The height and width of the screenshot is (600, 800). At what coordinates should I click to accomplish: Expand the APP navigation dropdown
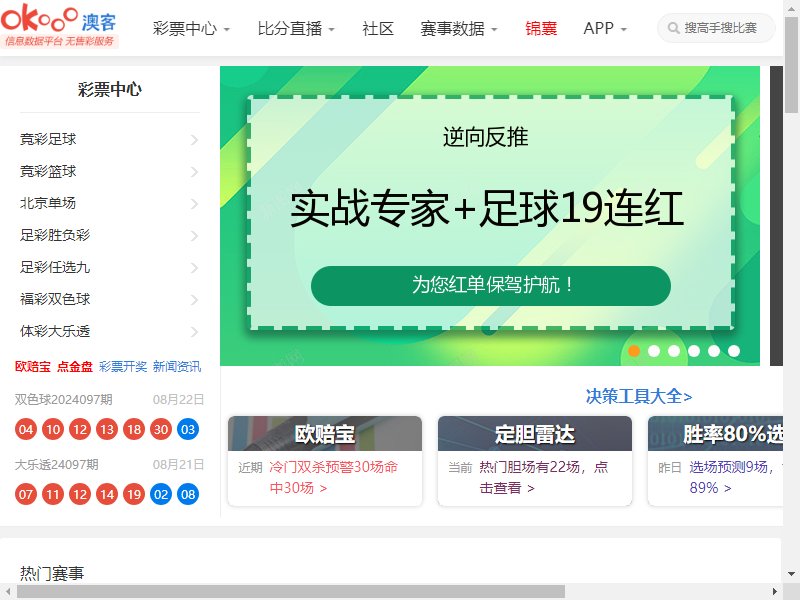tap(605, 29)
